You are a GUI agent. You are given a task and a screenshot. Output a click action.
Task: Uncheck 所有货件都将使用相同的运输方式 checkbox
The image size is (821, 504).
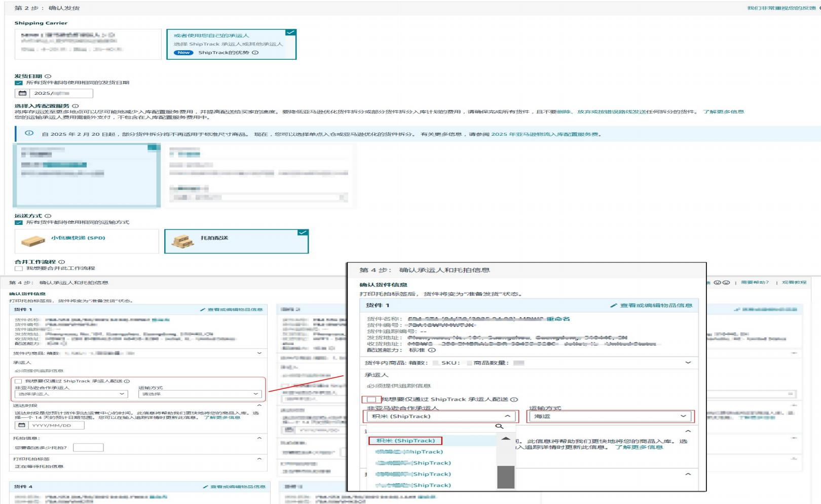point(19,222)
